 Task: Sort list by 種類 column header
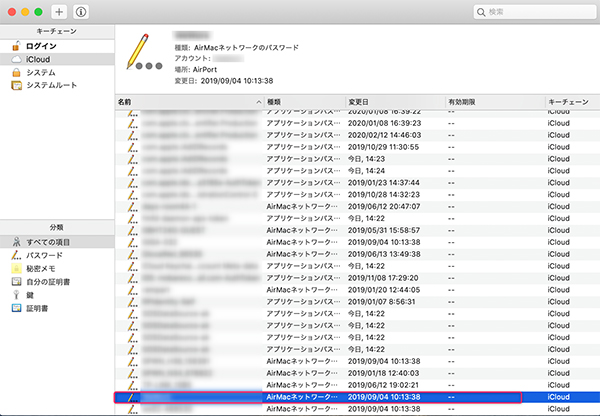(300, 102)
